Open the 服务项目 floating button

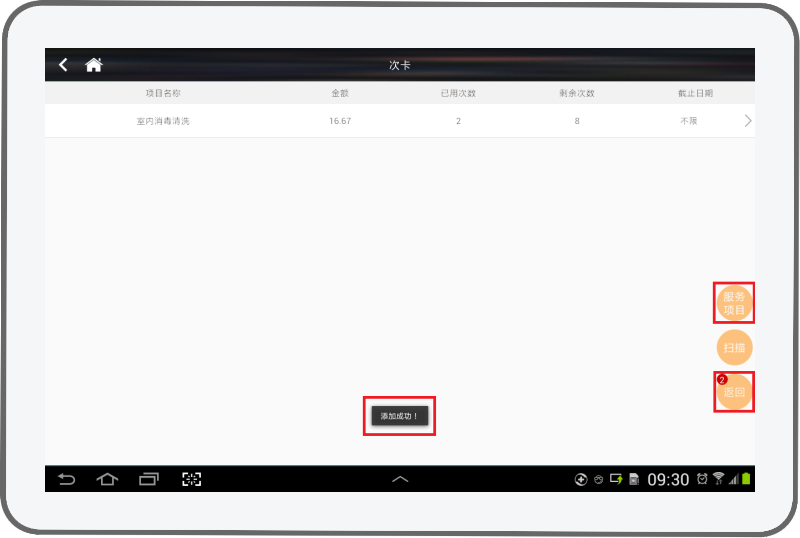click(x=734, y=303)
